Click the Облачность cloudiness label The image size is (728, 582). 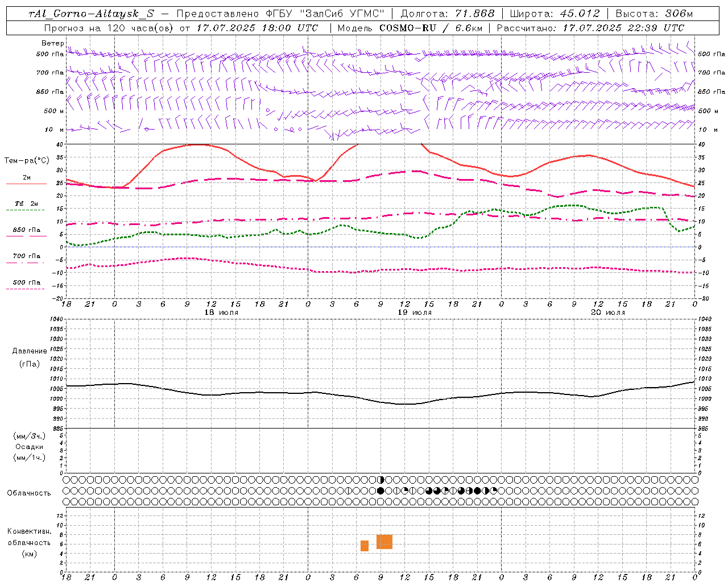click(28, 493)
